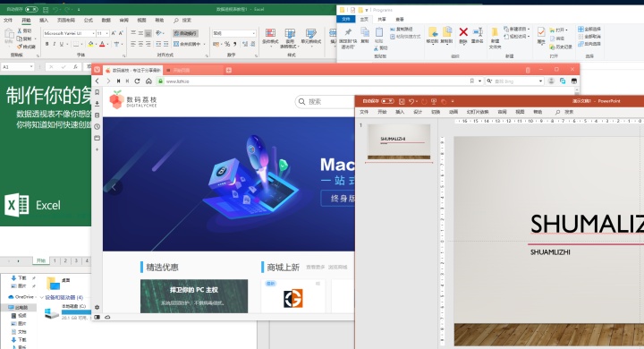Open the borders dropdown arrow in Excel
Viewport: 644px width, 349px height.
pos(81,45)
